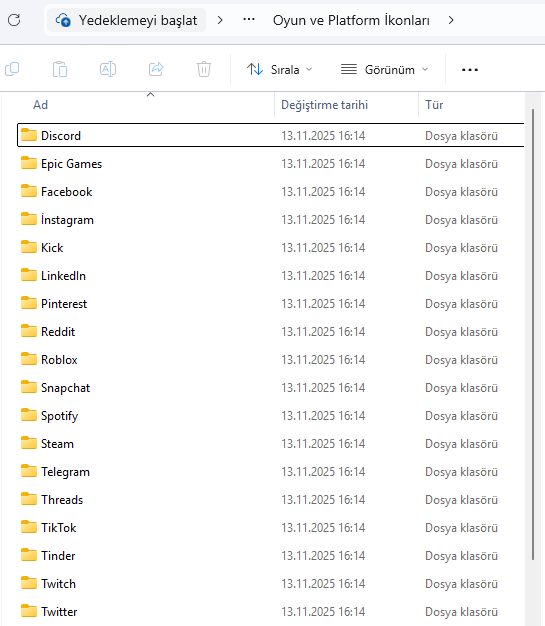Image resolution: width=545 pixels, height=626 pixels.
Task: Click Reddit row Dosya klasörü type
Action: point(461,331)
